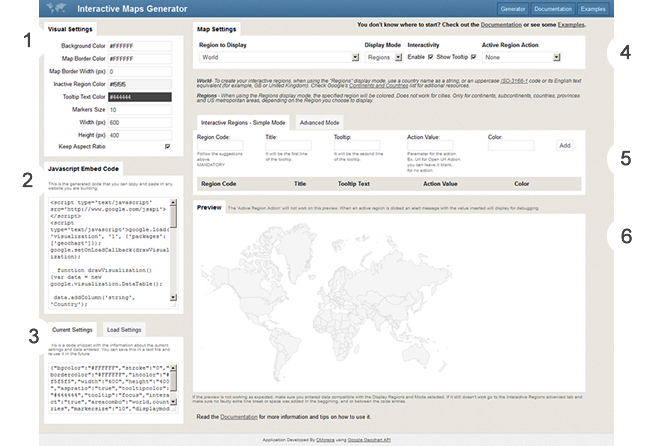
Task: Switch to the Advanced Mode tab
Action: [319, 122]
